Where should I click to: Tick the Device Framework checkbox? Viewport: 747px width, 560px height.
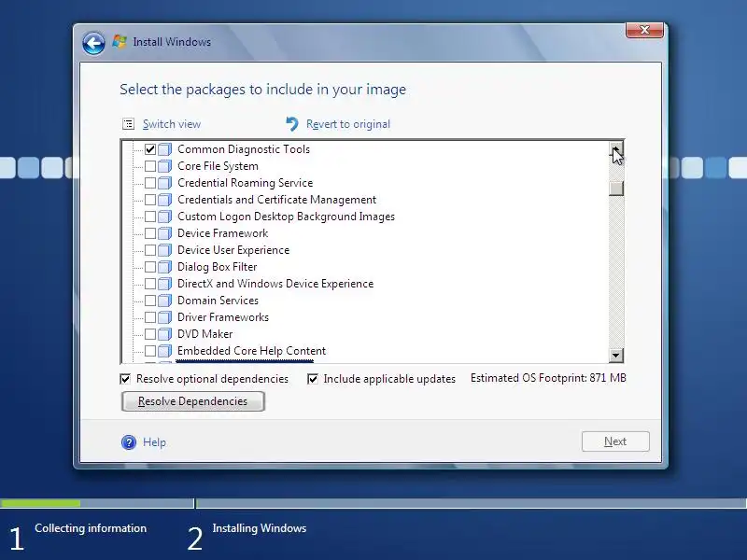(150, 233)
